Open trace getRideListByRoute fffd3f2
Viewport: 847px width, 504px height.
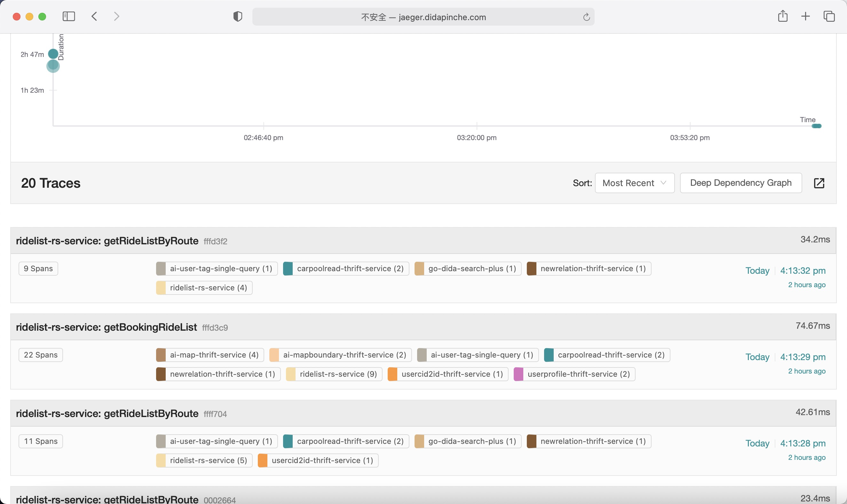point(107,241)
